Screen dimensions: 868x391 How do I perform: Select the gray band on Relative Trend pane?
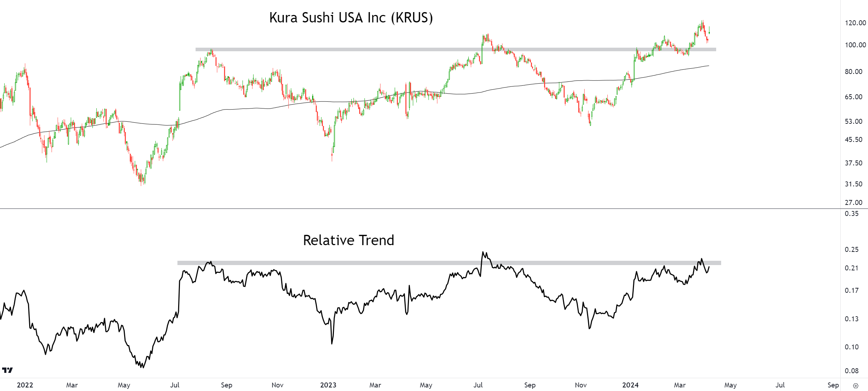click(449, 263)
